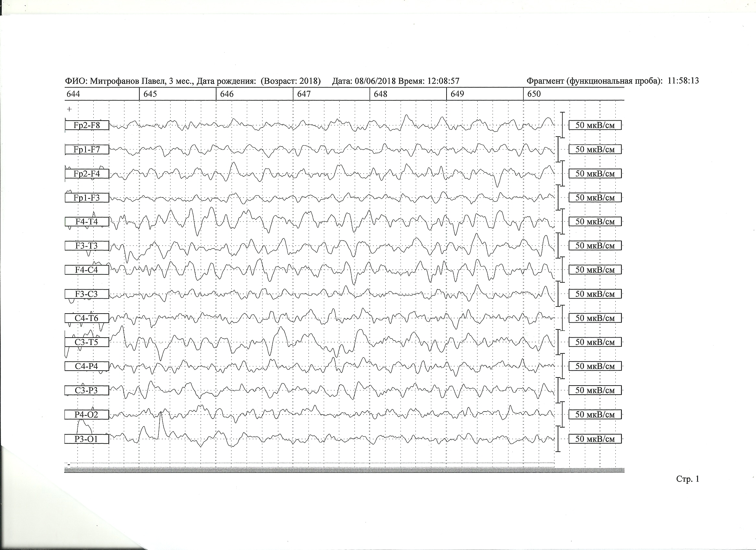
Task: Click P3-O1 sensitivity scale box
Action: pyautogui.click(x=595, y=439)
